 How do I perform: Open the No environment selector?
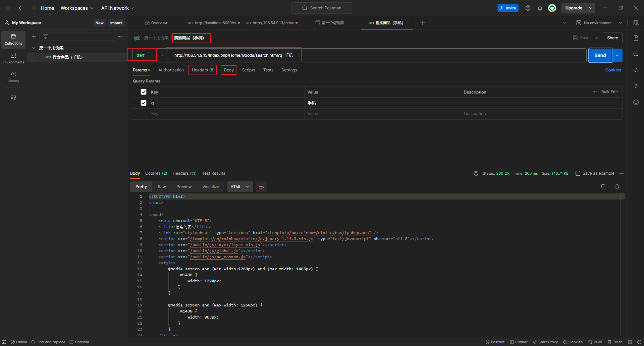[599, 23]
